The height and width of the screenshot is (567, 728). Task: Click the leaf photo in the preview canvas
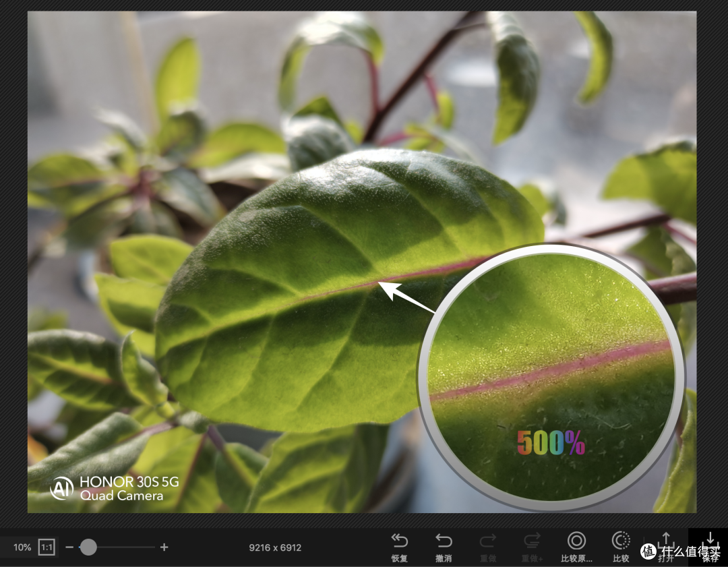point(362,262)
